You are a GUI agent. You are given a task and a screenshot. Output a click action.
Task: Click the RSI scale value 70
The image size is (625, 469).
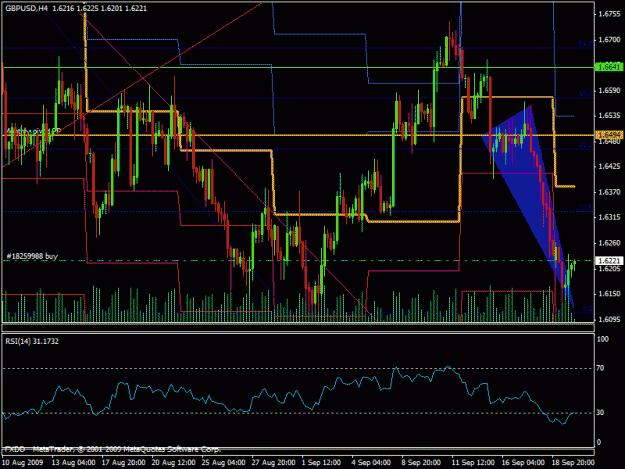600,368
